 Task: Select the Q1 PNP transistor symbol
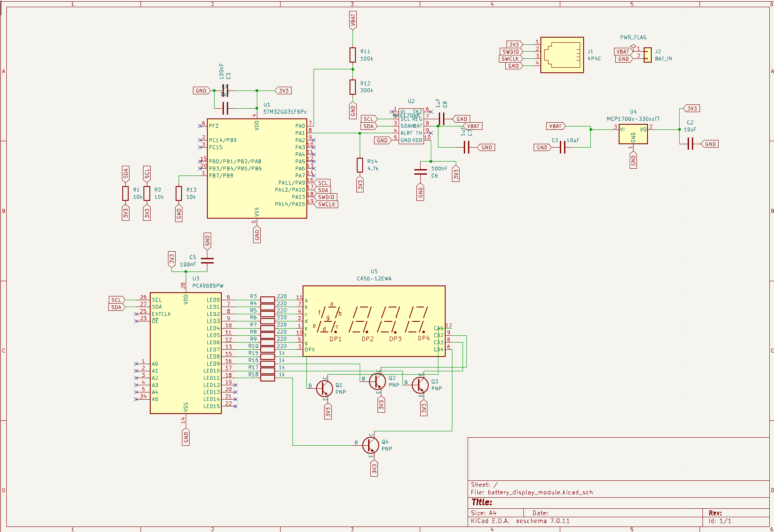[325, 388]
